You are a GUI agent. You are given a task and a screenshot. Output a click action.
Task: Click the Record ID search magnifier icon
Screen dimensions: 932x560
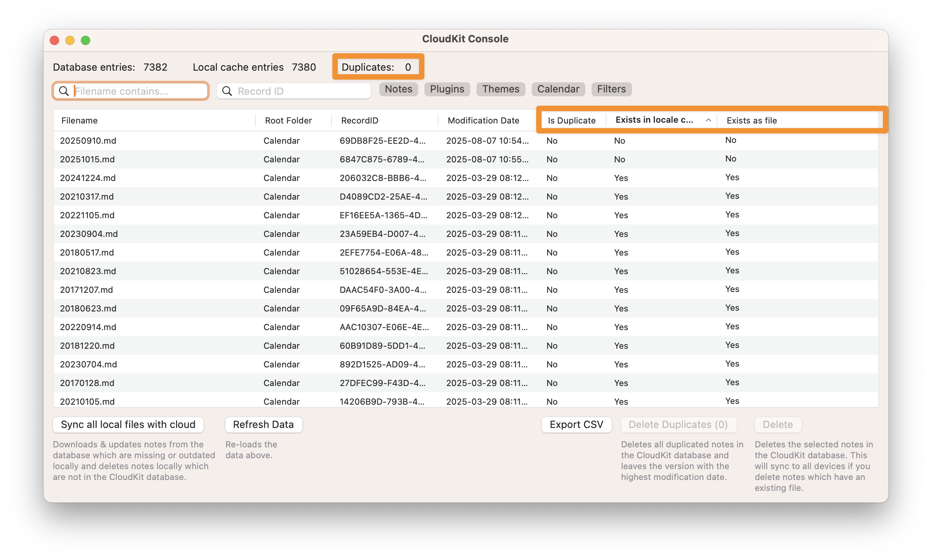(227, 91)
